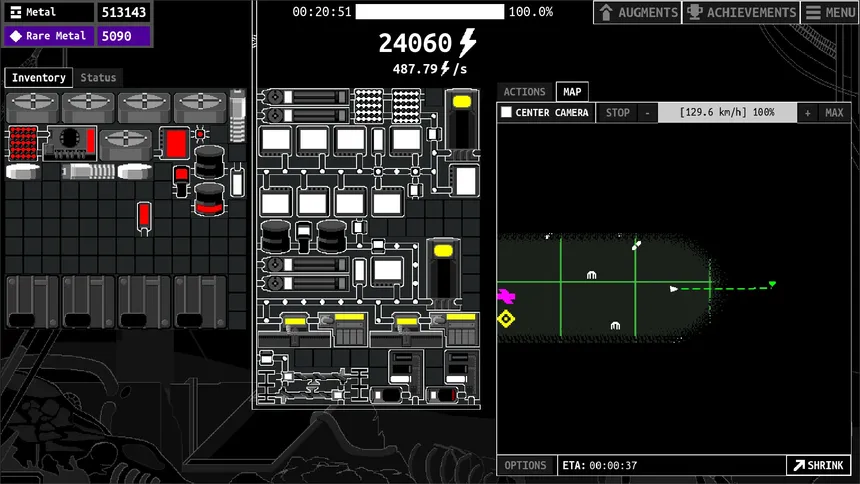The width and height of the screenshot is (860, 484).
Task: Switch to the Status tab
Action: pos(98,78)
